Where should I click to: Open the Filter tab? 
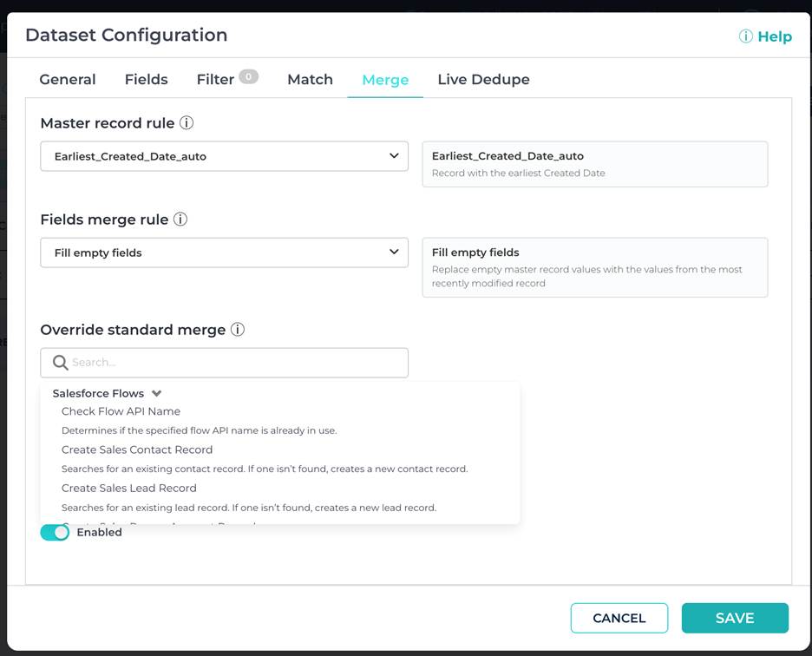tap(215, 79)
